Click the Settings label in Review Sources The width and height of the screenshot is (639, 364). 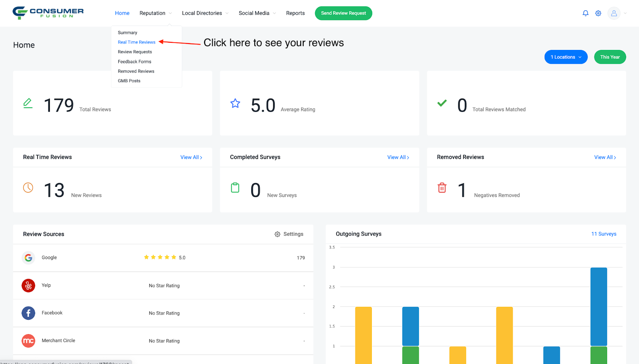[294, 234]
